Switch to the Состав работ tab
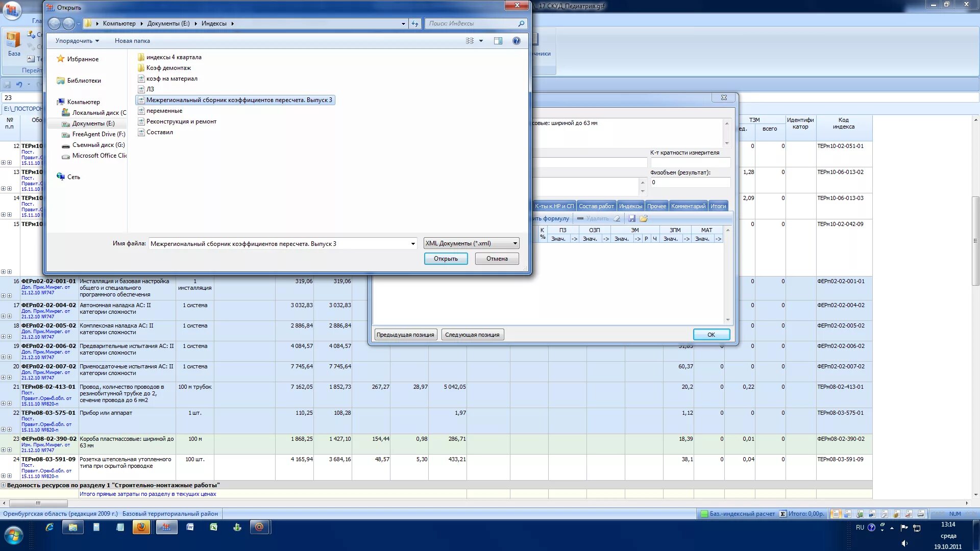The width and height of the screenshot is (980, 551). tap(596, 206)
